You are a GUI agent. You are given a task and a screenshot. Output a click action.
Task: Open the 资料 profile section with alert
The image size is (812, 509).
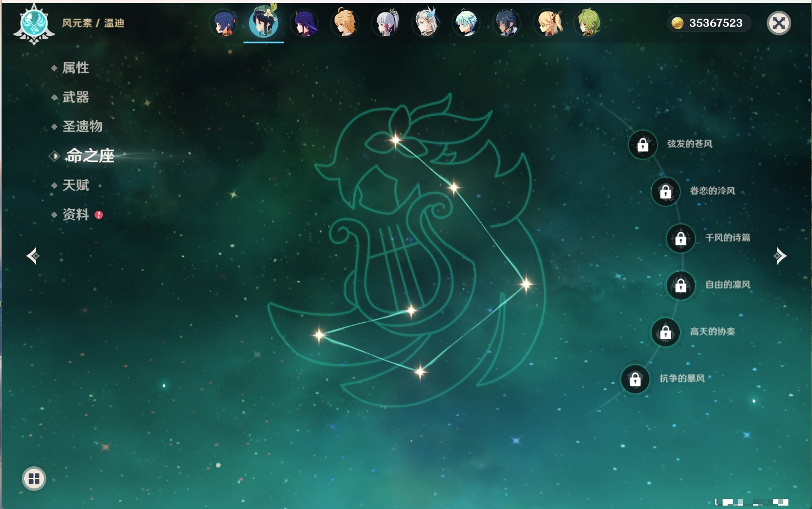point(75,215)
